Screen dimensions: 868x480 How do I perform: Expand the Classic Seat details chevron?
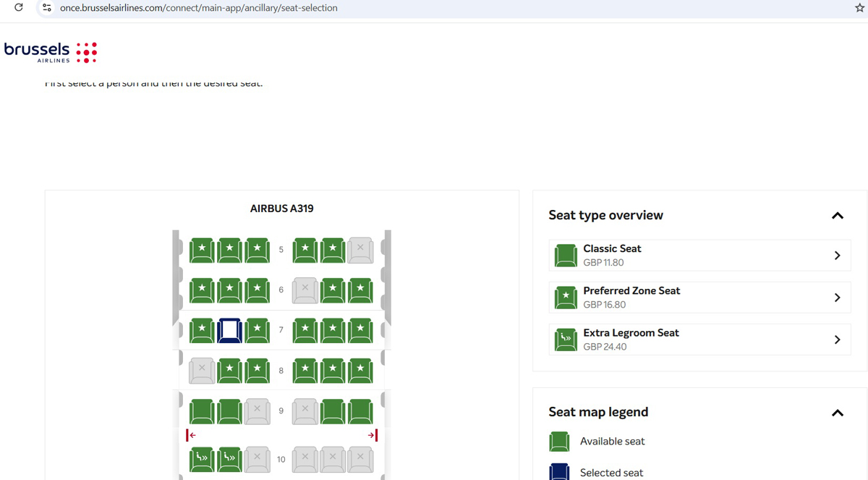(837, 256)
